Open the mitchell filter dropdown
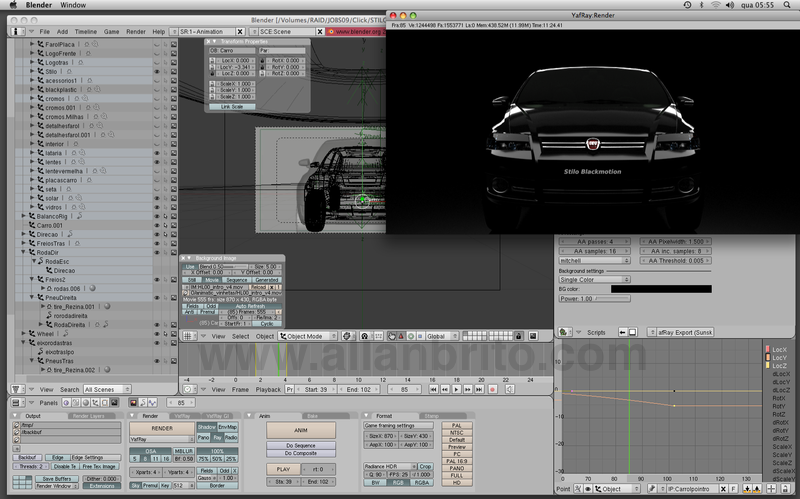Image resolution: width=800 pixels, height=499 pixels. (594, 261)
